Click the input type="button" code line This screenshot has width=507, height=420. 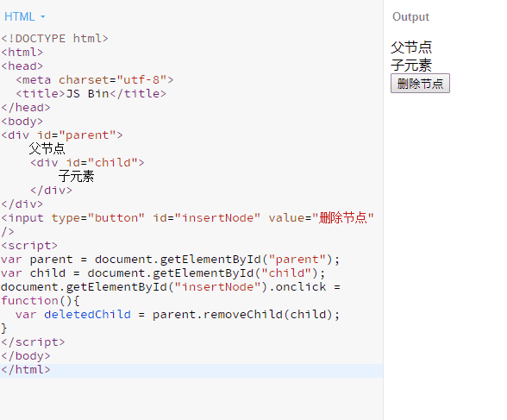click(188, 218)
